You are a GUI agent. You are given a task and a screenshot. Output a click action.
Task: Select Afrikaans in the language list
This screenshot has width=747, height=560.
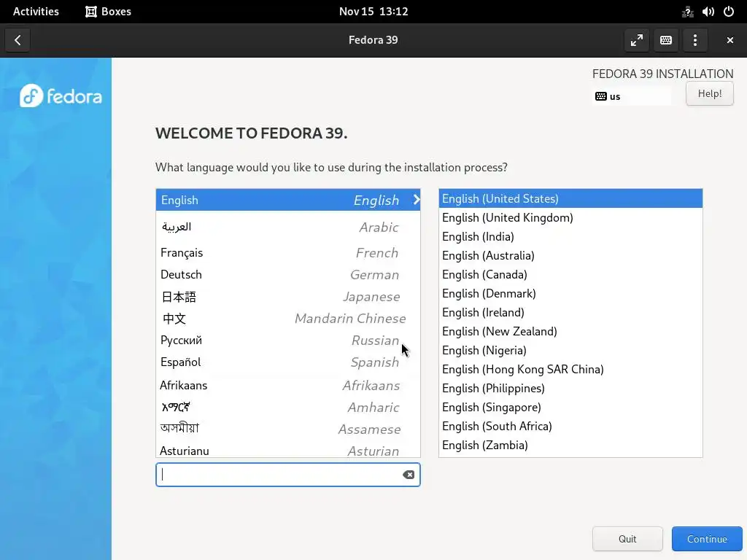tap(287, 385)
